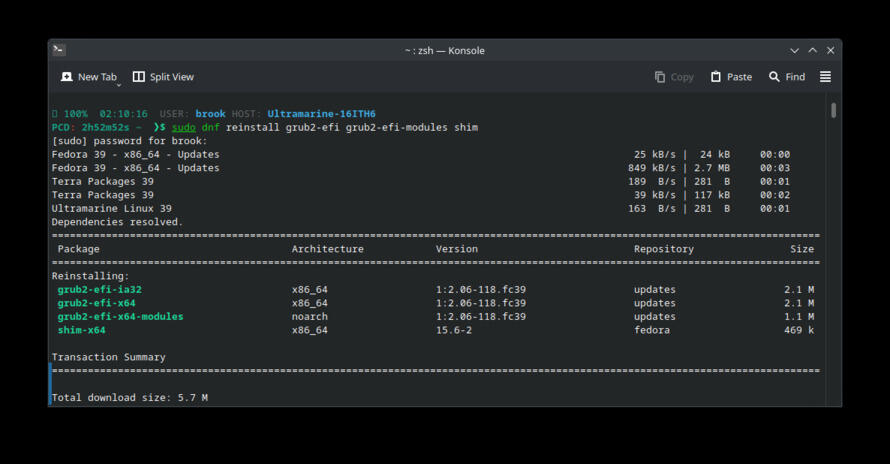
Task: Click the Ultramarine-16ITH6 hostname text
Action: click(x=321, y=114)
